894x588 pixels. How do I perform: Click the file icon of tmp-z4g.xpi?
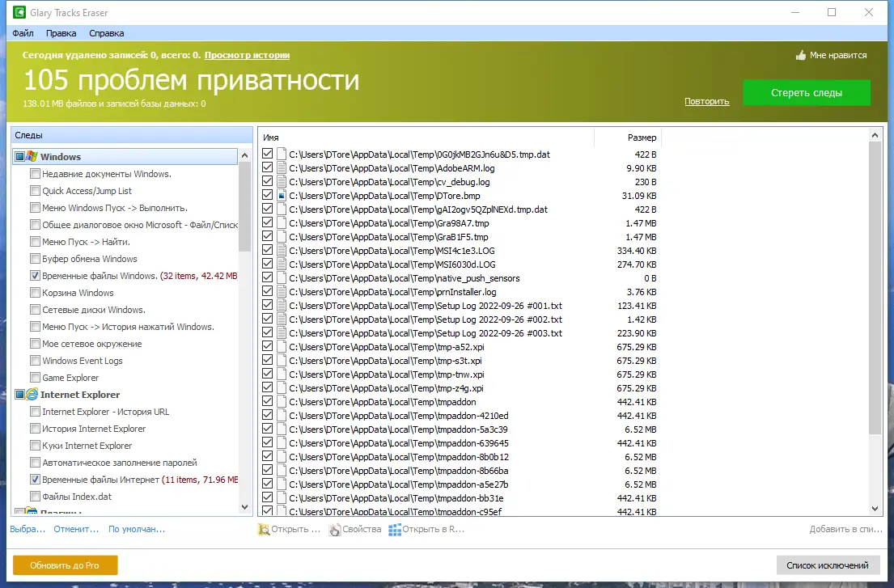click(x=281, y=388)
